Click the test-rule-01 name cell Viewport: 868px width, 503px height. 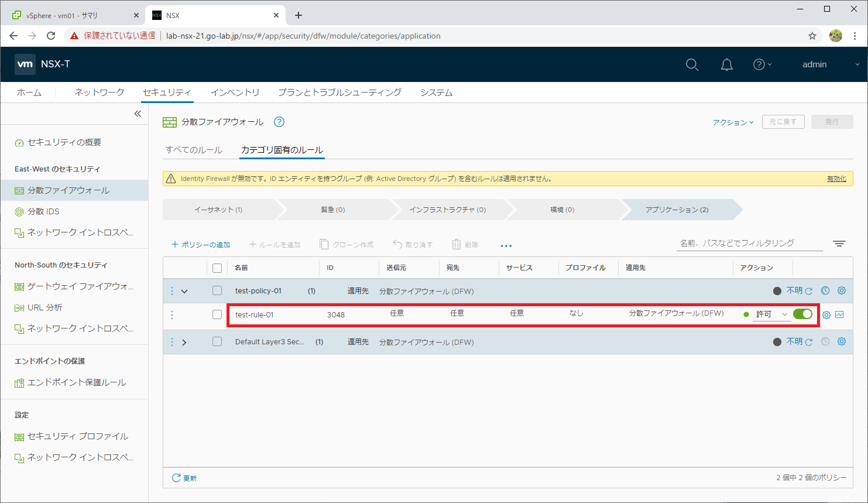254,314
